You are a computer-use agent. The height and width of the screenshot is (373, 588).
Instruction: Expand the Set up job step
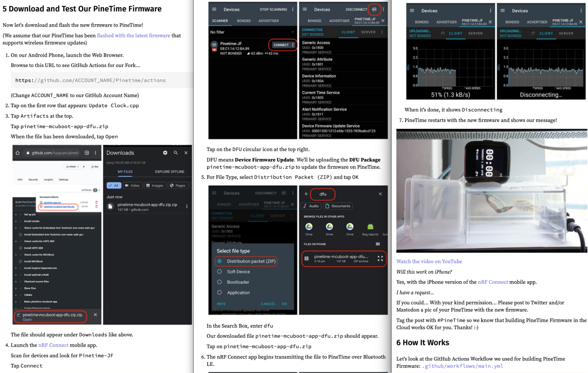coord(16,215)
